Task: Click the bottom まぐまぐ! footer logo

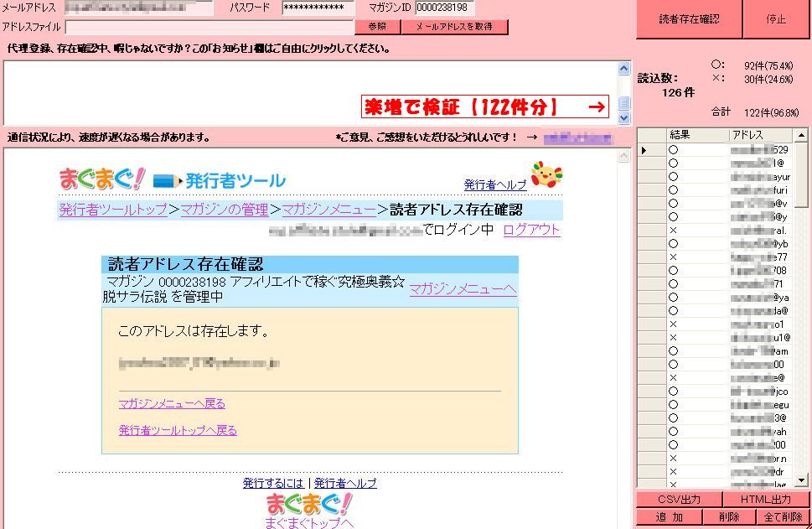Action: tap(309, 504)
